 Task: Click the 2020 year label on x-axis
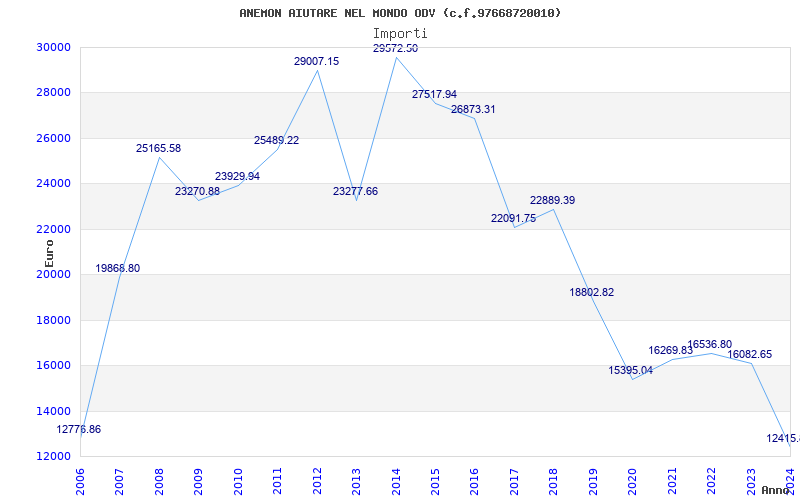[632, 481]
